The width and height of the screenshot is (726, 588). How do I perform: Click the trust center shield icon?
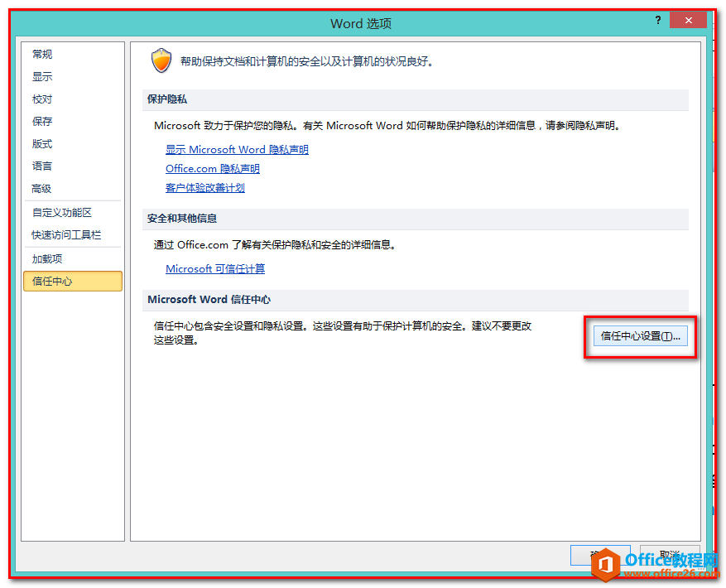(161, 60)
